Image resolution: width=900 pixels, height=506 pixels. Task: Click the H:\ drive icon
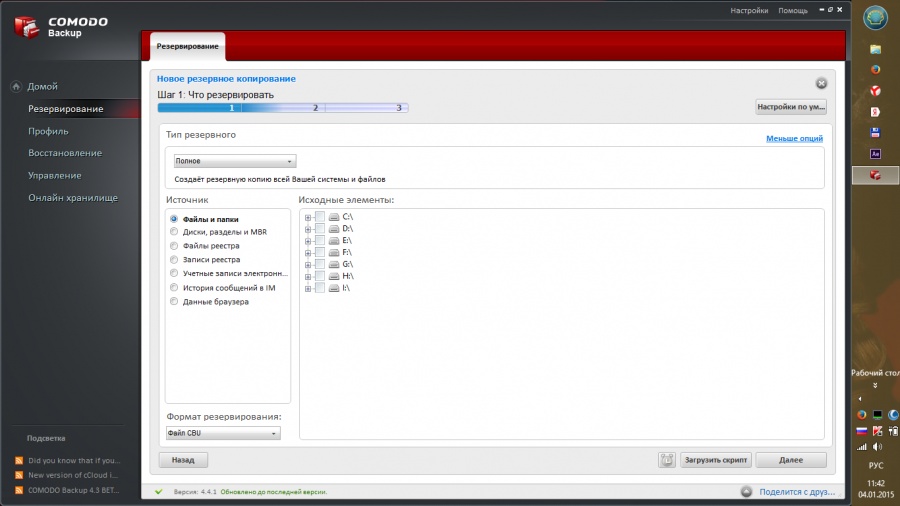(x=333, y=276)
